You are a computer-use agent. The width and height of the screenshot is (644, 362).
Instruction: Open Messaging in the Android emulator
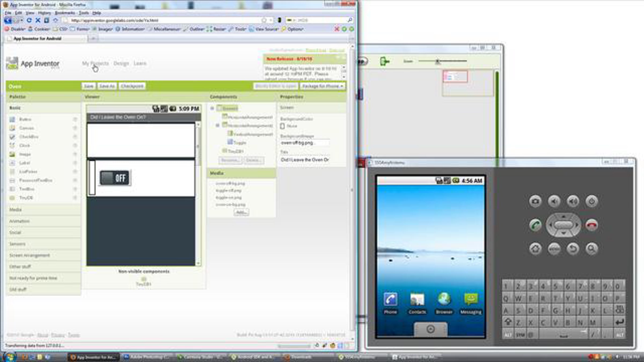pyautogui.click(x=471, y=303)
